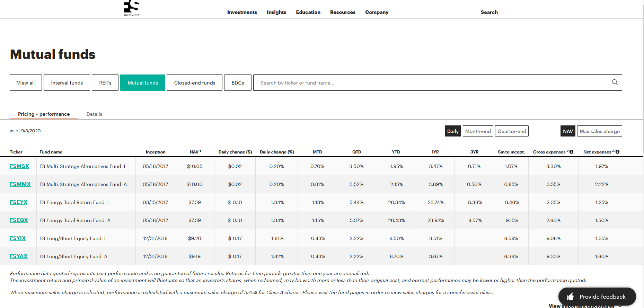
Task: Open the Pricing + performance tab
Action: click(44, 114)
